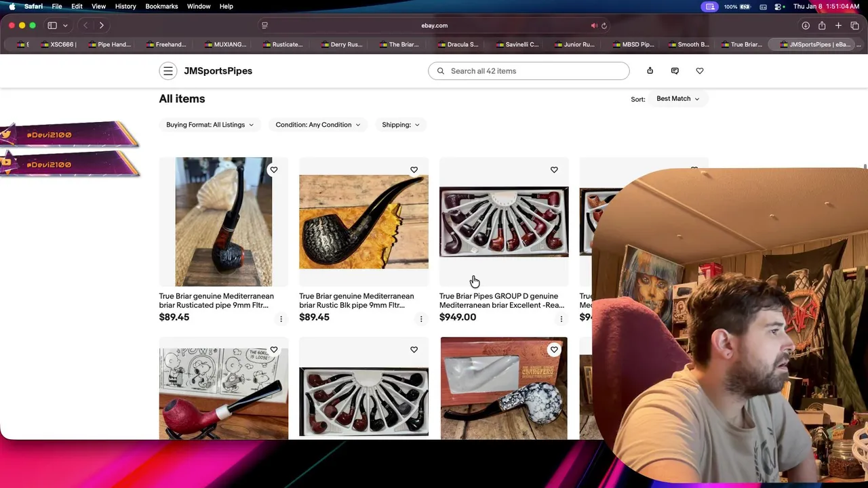Click the screen recording menu bar icon
Screen dimensions: 868x488
click(x=710, y=6)
